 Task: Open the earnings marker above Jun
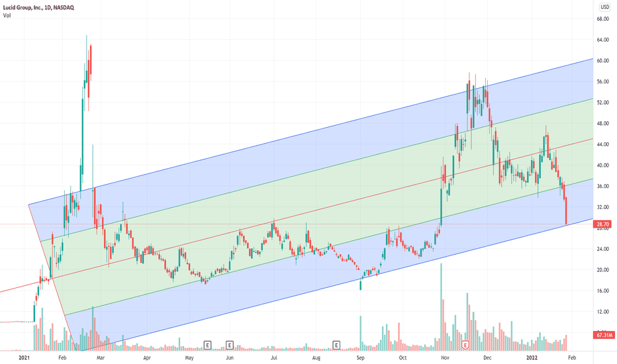coord(230,345)
